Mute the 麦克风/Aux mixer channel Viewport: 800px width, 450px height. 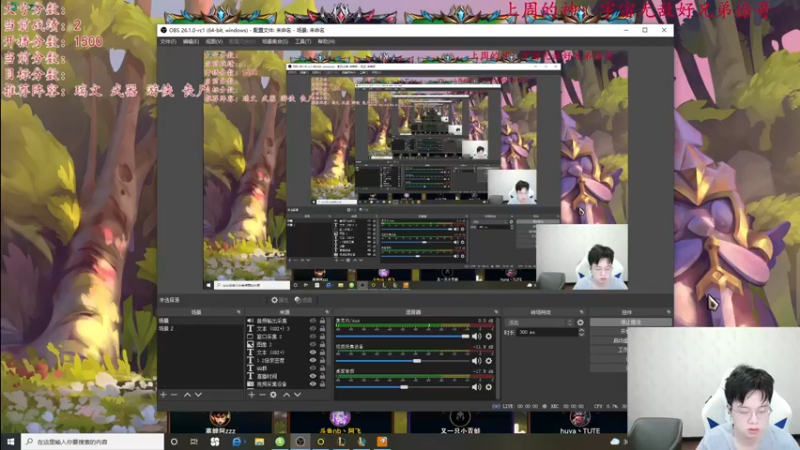coord(477,336)
